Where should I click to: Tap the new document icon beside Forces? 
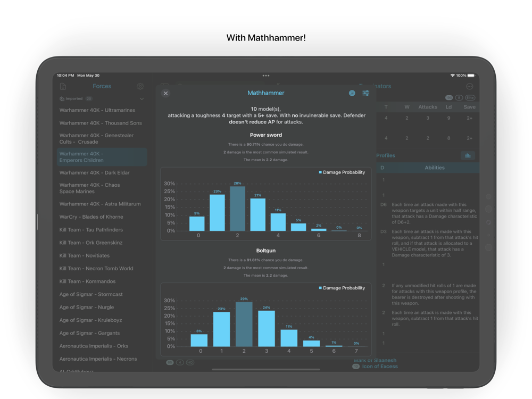63,87
